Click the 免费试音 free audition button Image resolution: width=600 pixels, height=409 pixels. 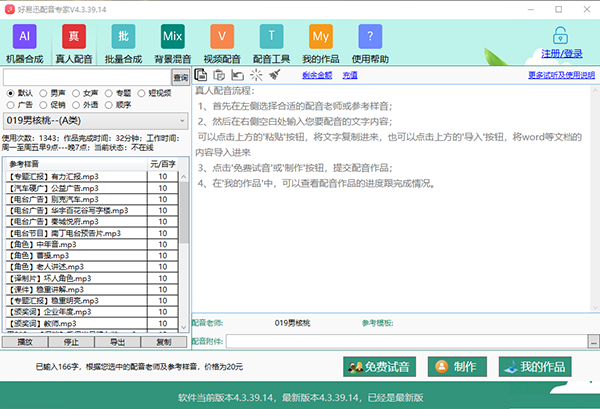379,367
